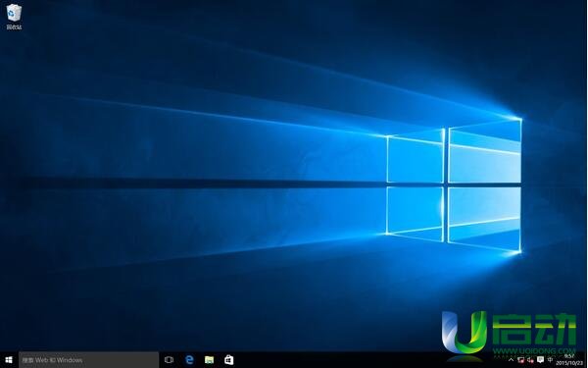Click the green U启动 logo watermark
This screenshot has height=368, width=588.
click(509, 332)
